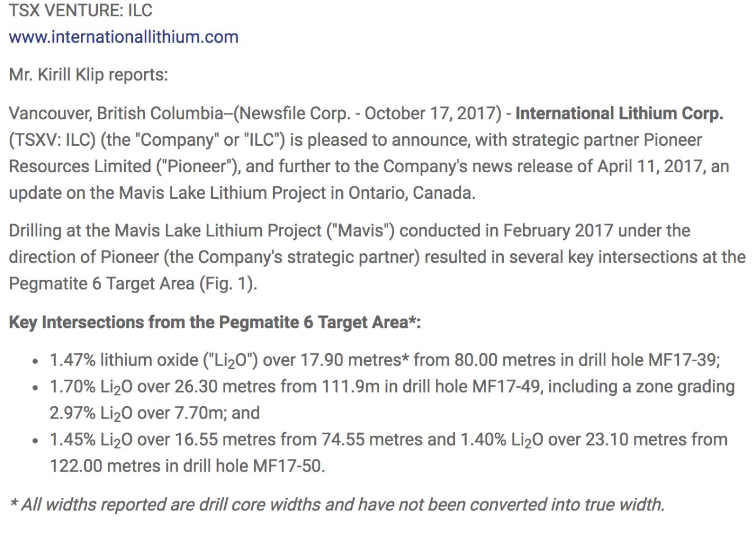The height and width of the screenshot is (533, 756).
Task: Click the '(TSXV: ILC)' ticker text
Action: point(52,140)
